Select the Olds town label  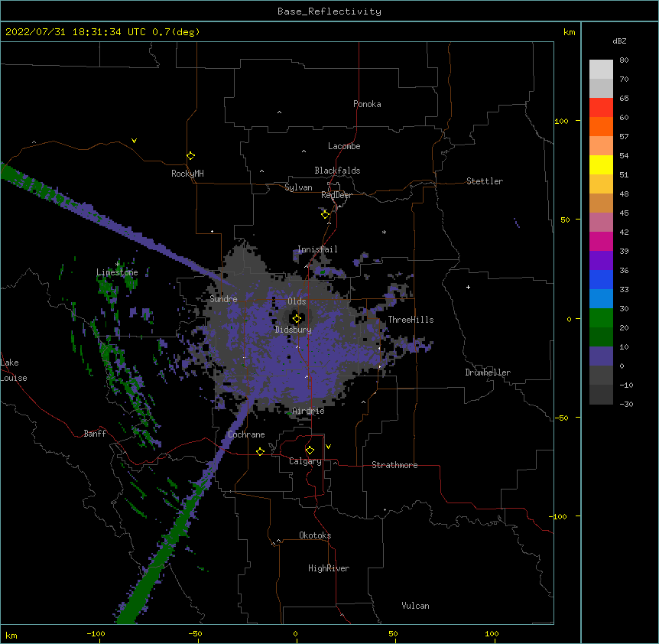[x=297, y=301]
